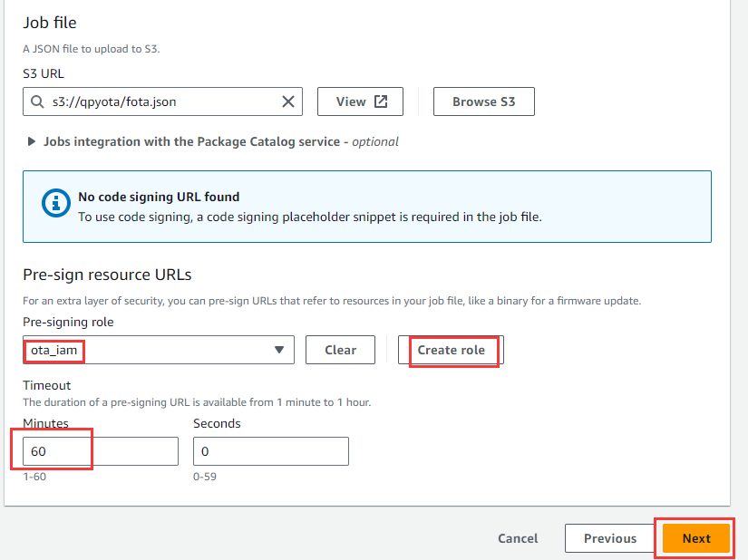Proceed with the orange Next button

tap(696, 538)
